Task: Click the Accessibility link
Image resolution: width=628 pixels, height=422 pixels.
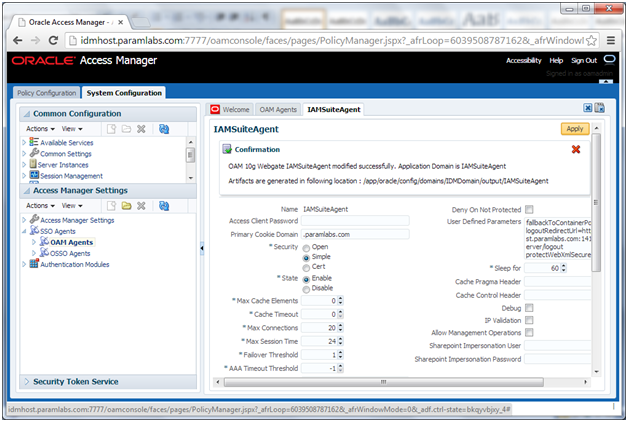Action: [523, 60]
